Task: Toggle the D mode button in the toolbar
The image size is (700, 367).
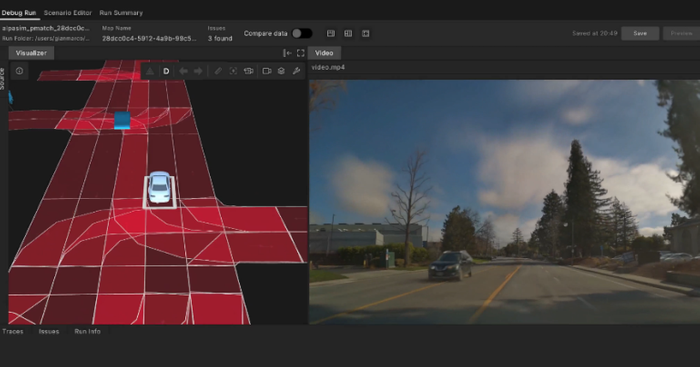Action: click(x=166, y=71)
